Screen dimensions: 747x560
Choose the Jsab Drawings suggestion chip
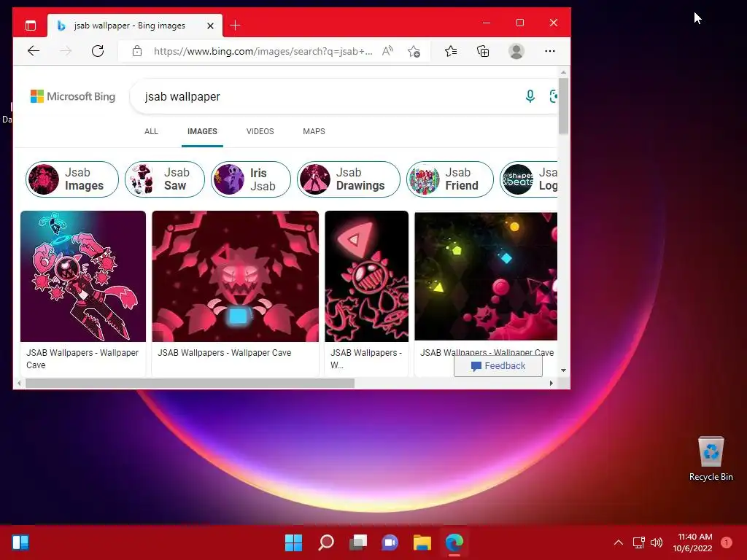click(349, 179)
